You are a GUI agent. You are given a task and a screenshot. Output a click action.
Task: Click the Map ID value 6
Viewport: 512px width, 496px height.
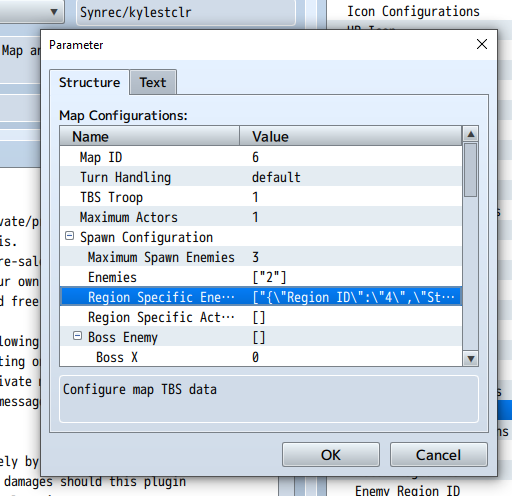point(255,157)
